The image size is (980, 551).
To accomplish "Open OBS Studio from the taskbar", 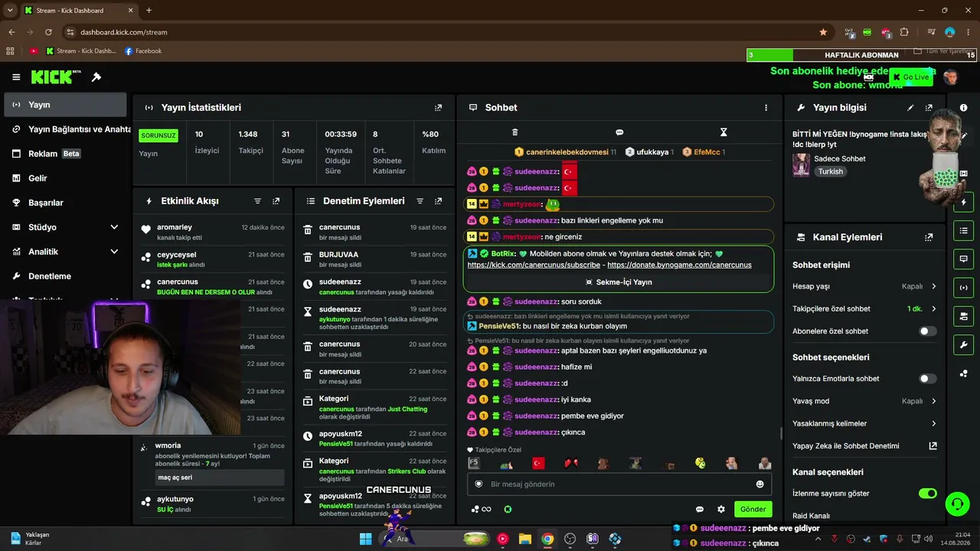I will pyautogui.click(x=570, y=539).
